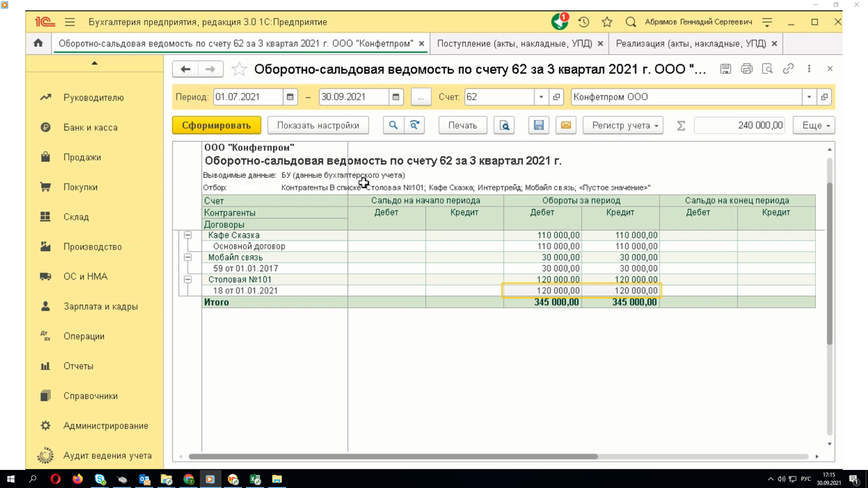Open calendar for end date 30.09.2021
Image resolution: width=868 pixels, height=488 pixels.
coord(396,97)
